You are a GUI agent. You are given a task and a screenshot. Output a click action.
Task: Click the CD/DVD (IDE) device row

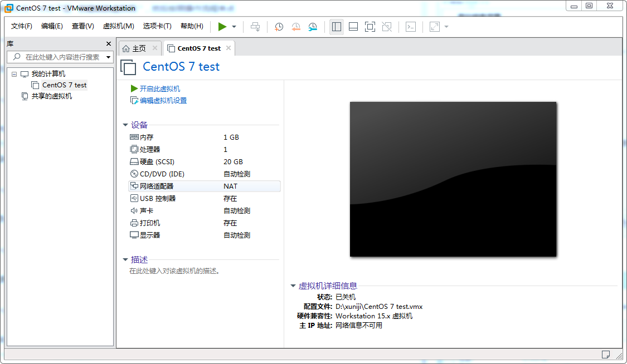(205, 174)
